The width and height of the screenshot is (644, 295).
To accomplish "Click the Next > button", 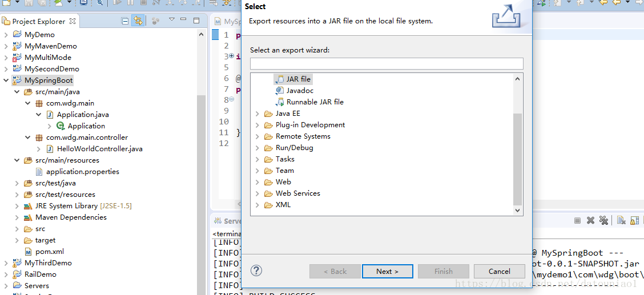I will [x=387, y=271].
